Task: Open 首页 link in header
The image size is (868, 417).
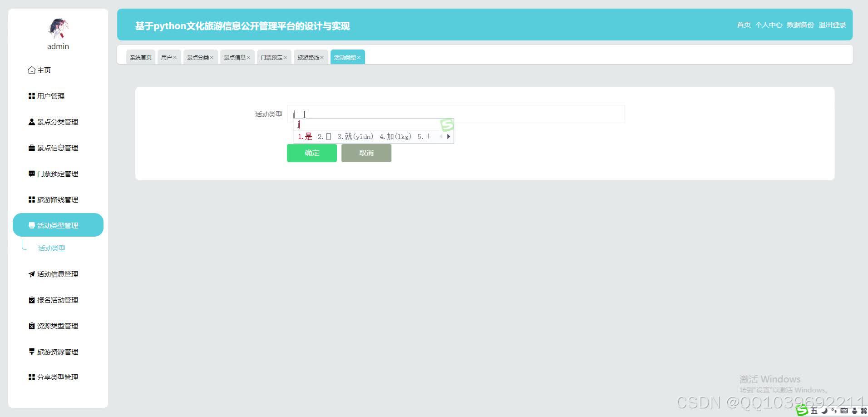Action: (x=744, y=25)
